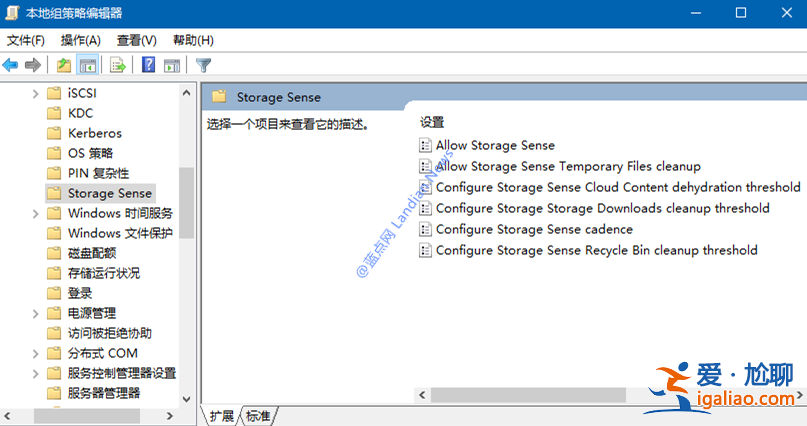Viewport: 807px width, 426px height.
Task: Expand the iSCSI folder node
Action: click(35, 93)
